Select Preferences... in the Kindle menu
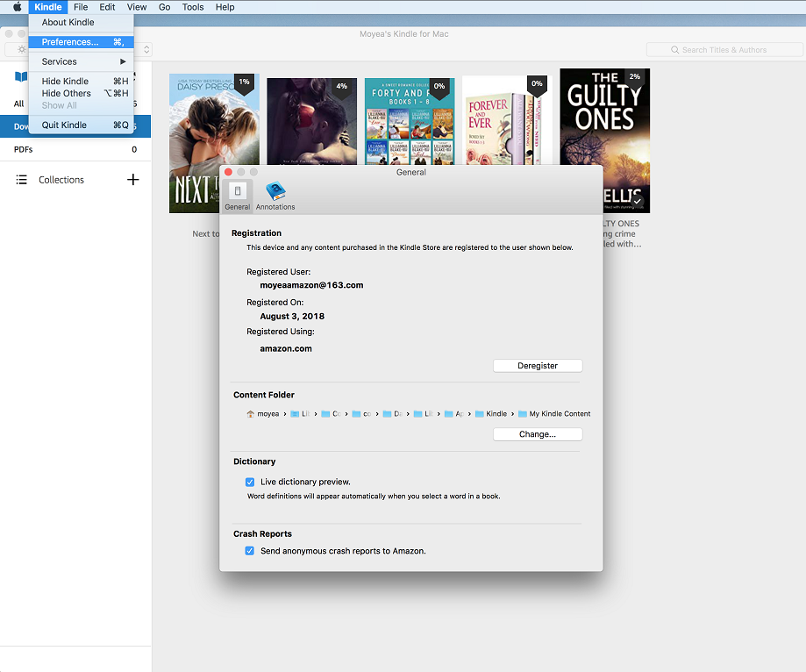 (x=70, y=42)
